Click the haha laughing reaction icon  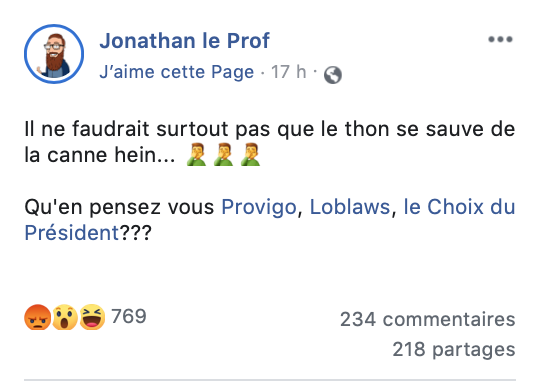92,317
